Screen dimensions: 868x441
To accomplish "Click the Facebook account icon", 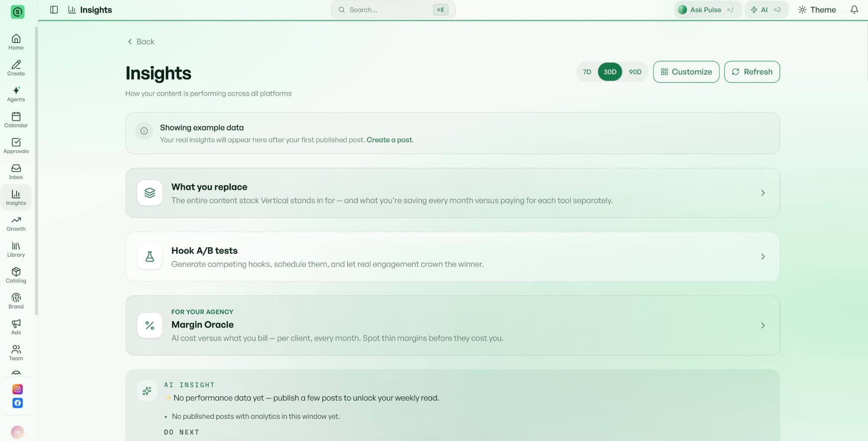I will click(17, 403).
